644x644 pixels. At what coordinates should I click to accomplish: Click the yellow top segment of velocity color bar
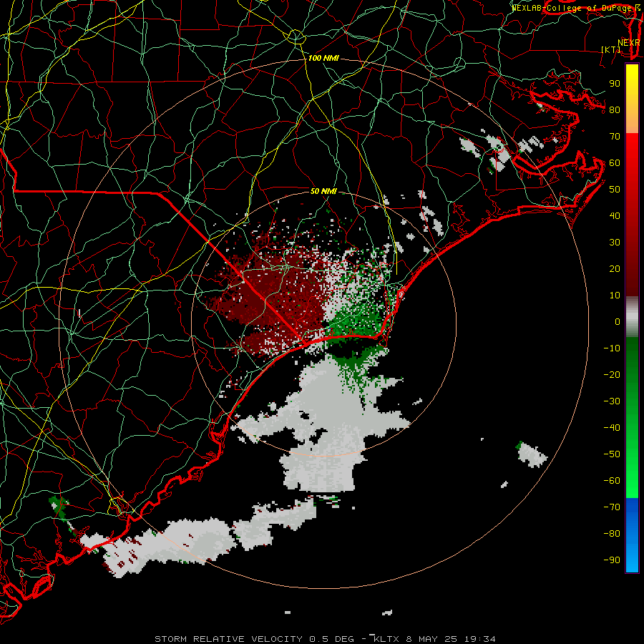(632, 99)
